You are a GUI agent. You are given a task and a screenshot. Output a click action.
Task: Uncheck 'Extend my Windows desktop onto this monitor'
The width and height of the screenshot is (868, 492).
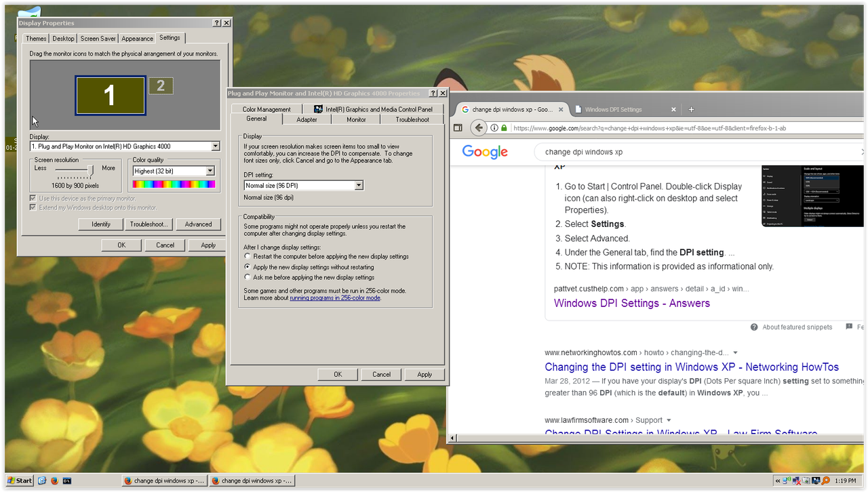pos(32,207)
